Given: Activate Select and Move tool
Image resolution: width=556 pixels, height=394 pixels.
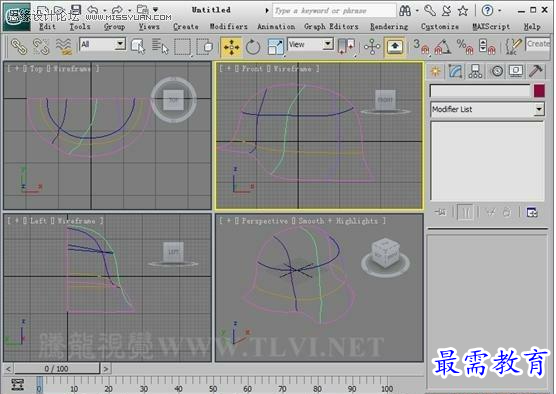Looking at the screenshot, I should point(231,46).
